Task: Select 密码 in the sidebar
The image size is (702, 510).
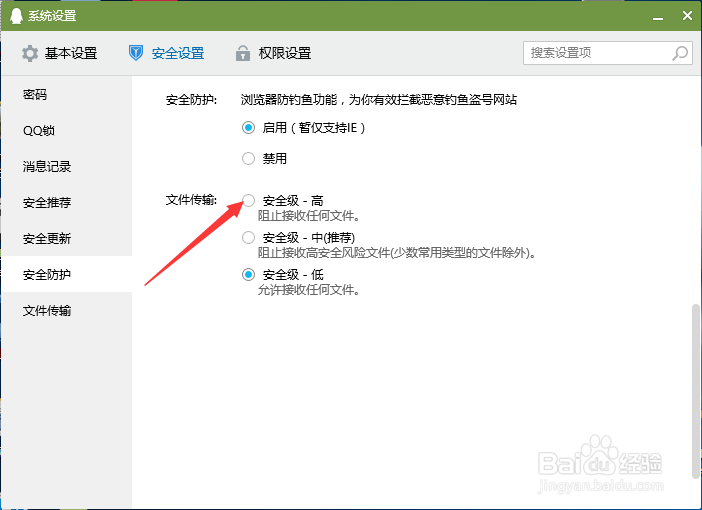Action: point(66,94)
